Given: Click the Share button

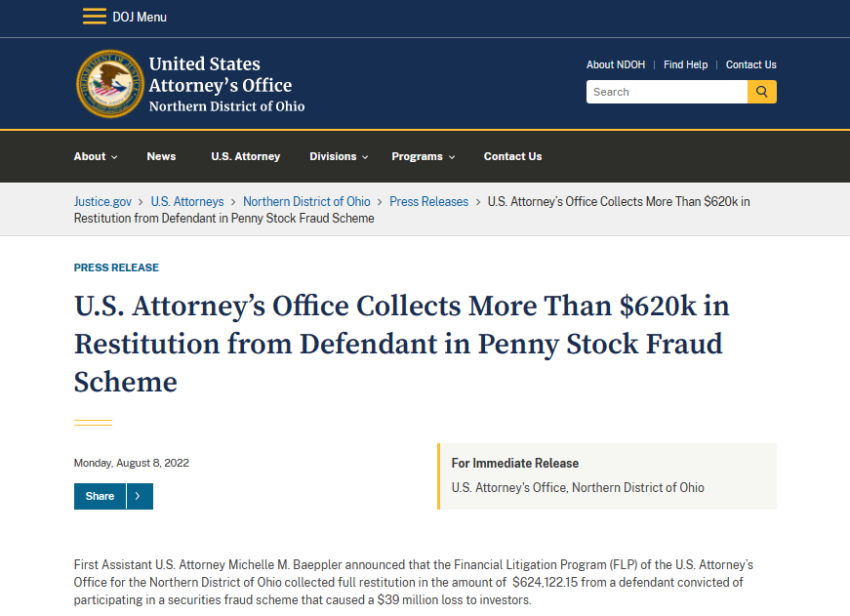Looking at the screenshot, I should tap(100, 496).
